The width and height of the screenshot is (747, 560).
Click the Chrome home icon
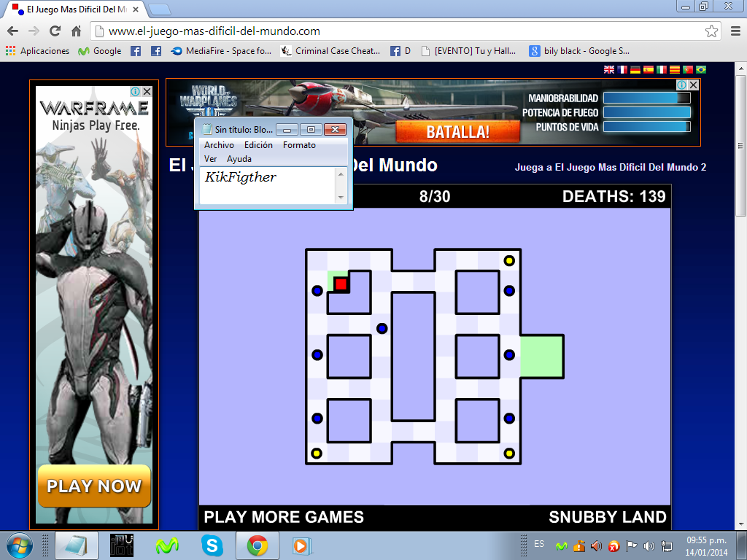76,31
